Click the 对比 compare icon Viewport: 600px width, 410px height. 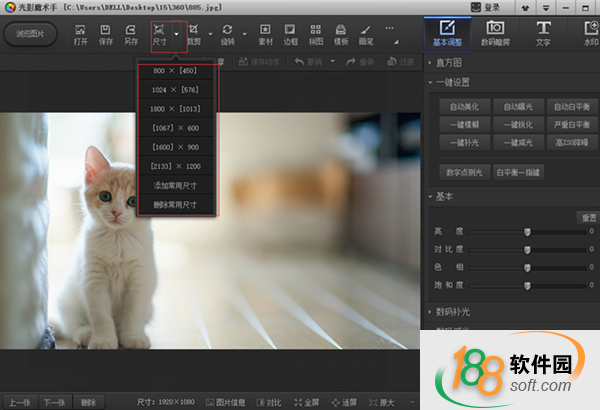pyautogui.click(x=269, y=402)
